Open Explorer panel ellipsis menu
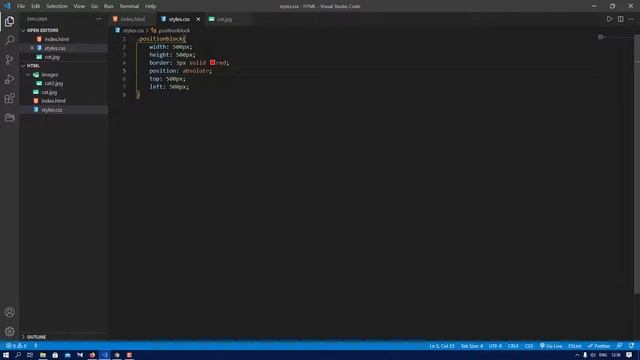The image size is (640, 360). click(x=99, y=19)
